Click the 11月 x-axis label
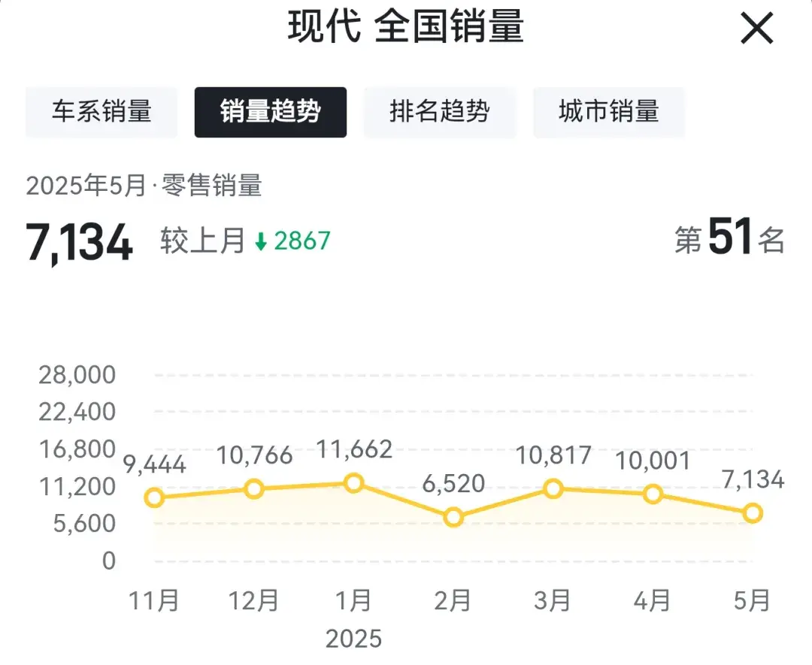 click(154, 601)
